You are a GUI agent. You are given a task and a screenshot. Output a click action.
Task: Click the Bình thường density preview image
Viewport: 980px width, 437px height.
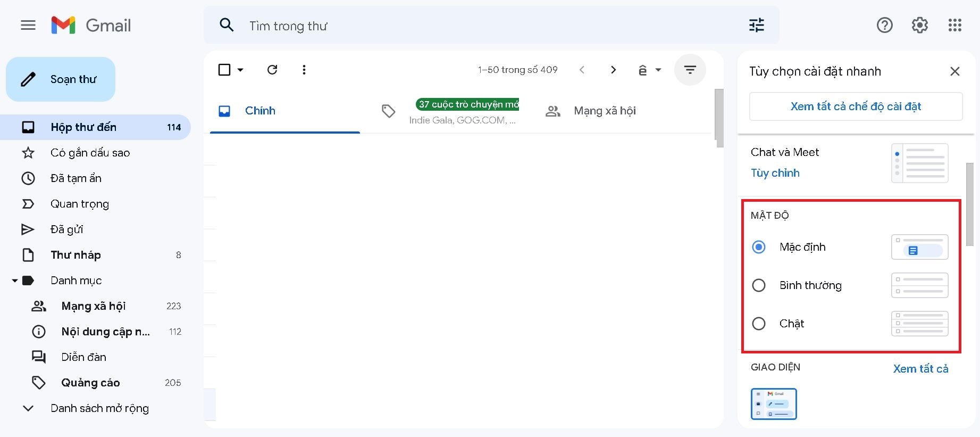[920, 285]
